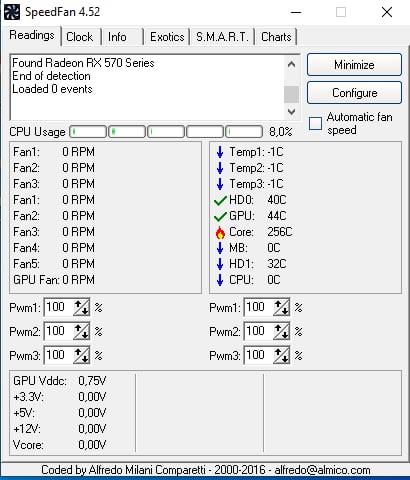Adjust the right Pwm3 spinner arrows
410x480 pixels.
(282, 355)
